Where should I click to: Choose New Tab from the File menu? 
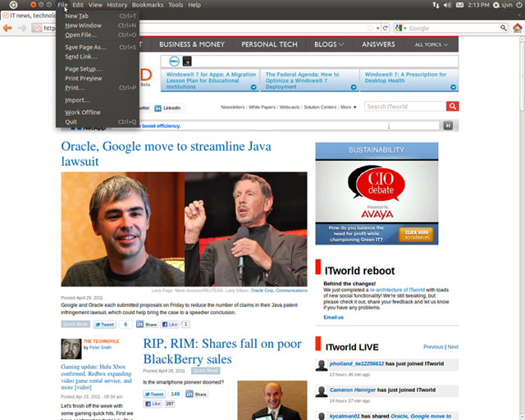pyautogui.click(x=98, y=16)
